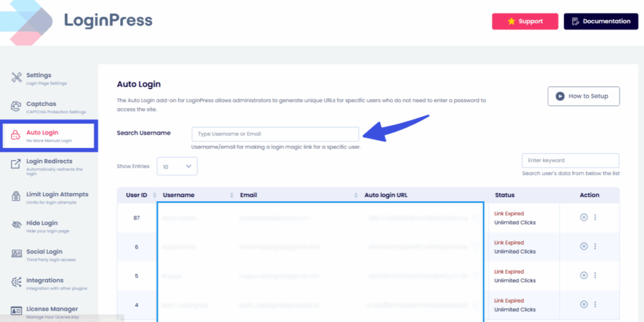Screen dimensions: 644x322
Task: Delete the auto login link for user 4
Action: 584,304
